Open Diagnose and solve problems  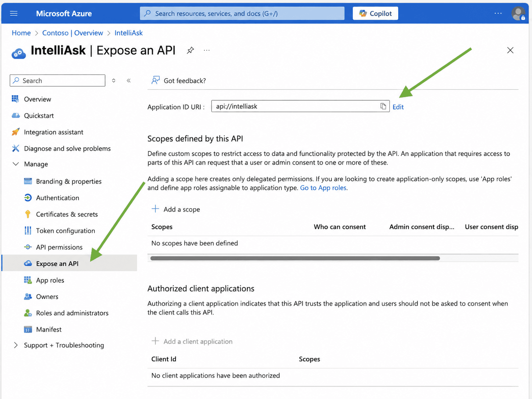pos(67,148)
